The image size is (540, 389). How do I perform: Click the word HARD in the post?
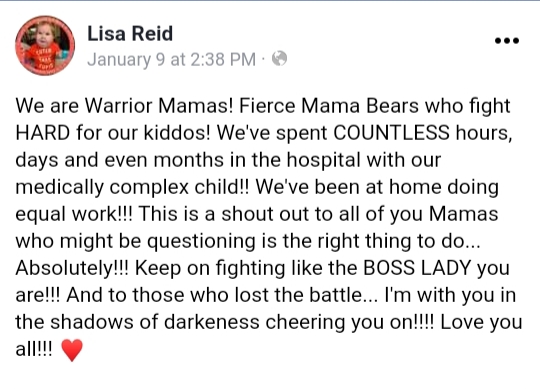point(43,133)
